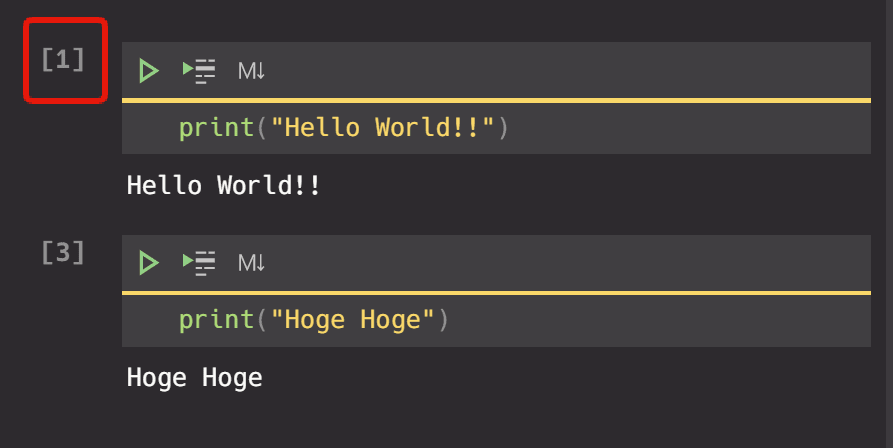The image size is (893, 448).
Task: Place cursor in "Hello World!!" string of code
Action: coord(382,128)
